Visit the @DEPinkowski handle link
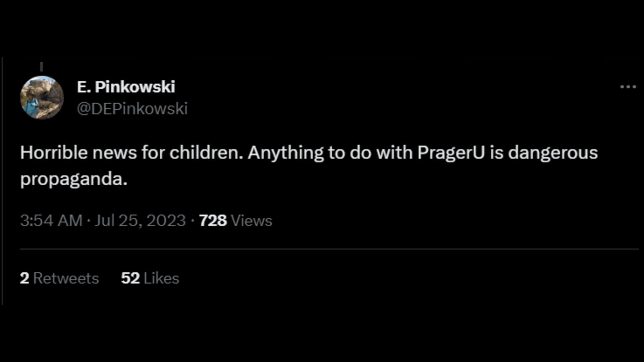This screenshot has height=362, width=644. click(x=132, y=109)
